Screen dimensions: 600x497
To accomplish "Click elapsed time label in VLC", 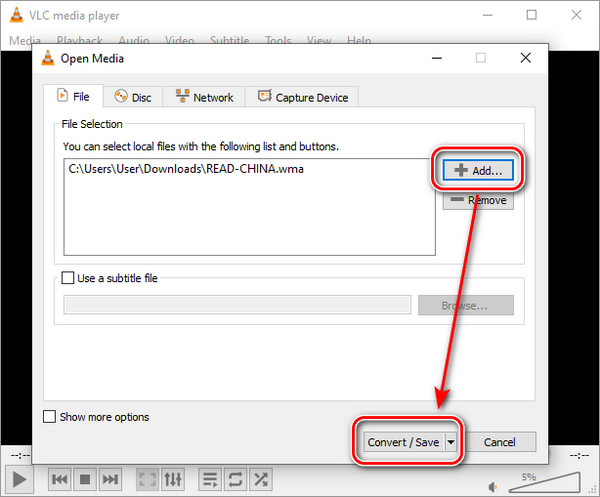I will click(20, 455).
